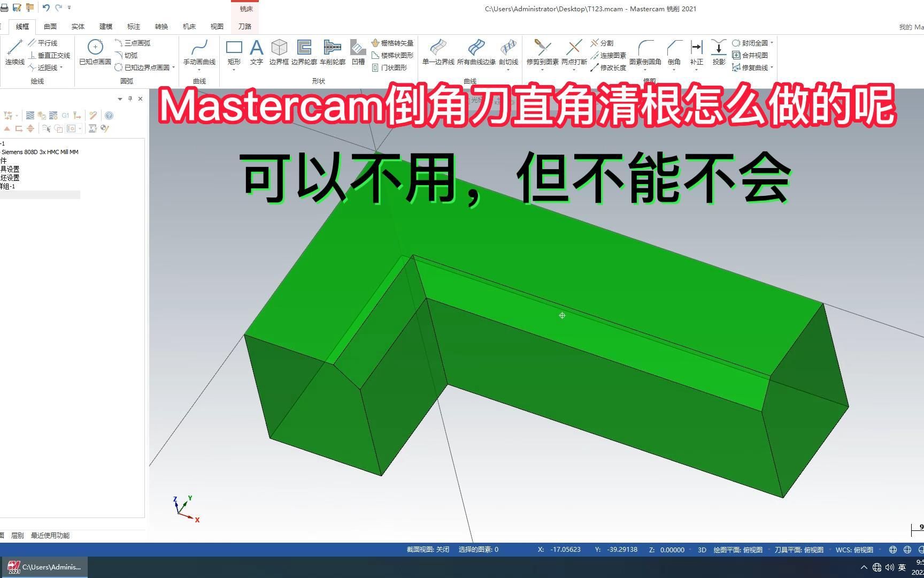Click 所有曲线边缘 all curve edges tool

click(476, 51)
